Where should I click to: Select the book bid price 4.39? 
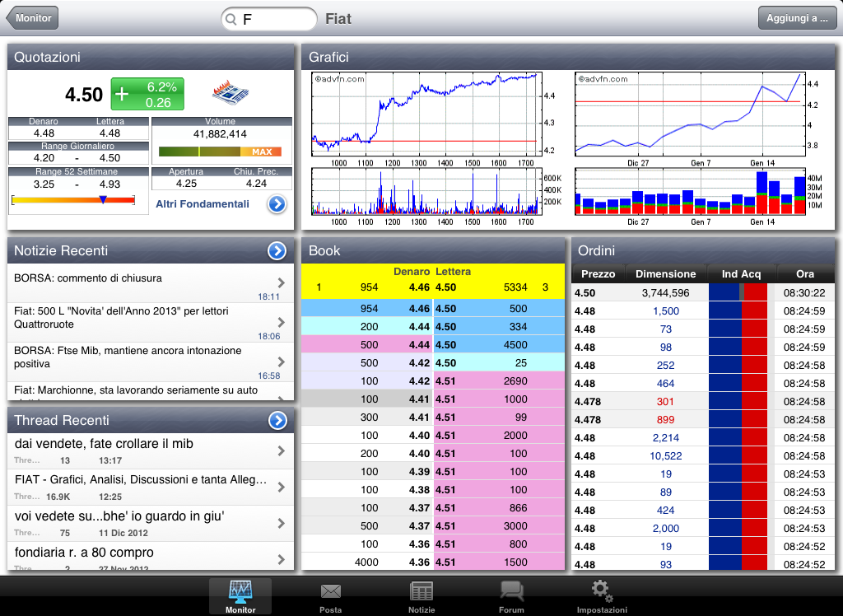tap(419, 472)
